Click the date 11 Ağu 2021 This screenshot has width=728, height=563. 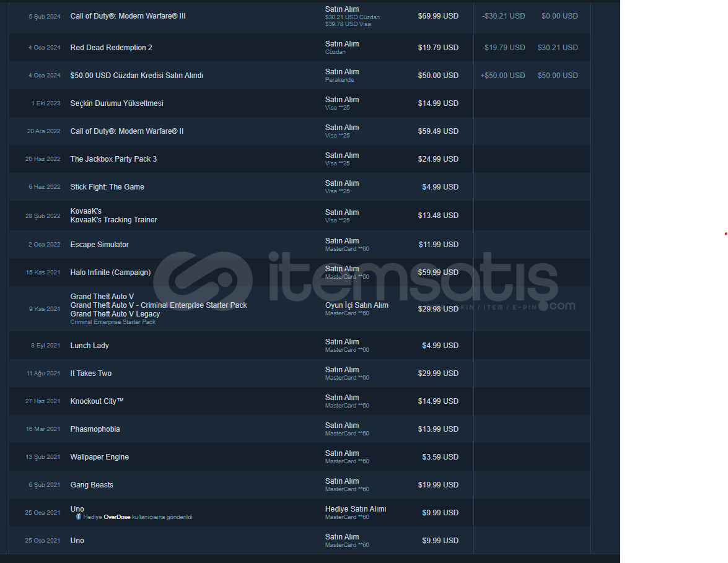click(43, 373)
